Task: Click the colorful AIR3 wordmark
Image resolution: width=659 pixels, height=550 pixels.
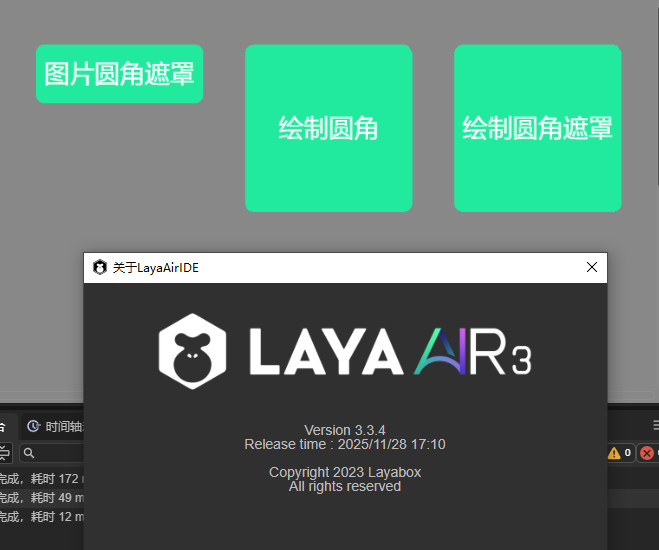Action: click(x=472, y=351)
